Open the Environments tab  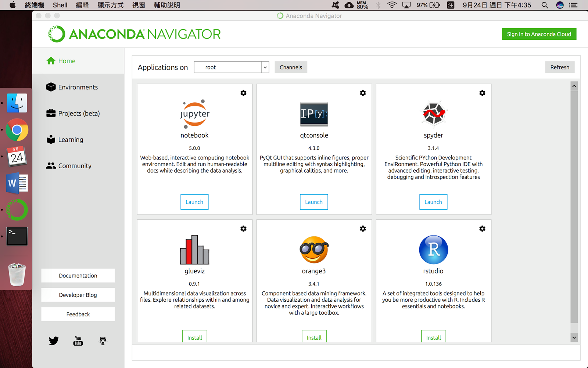(78, 87)
